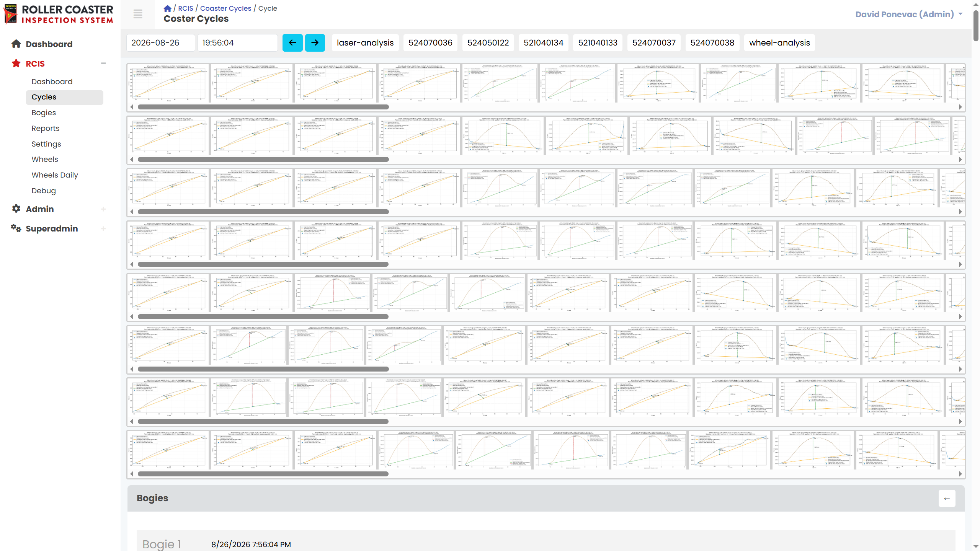Select the 521040134 tab
Image resolution: width=980 pixels, height=551 pixels.
(544, 43)
